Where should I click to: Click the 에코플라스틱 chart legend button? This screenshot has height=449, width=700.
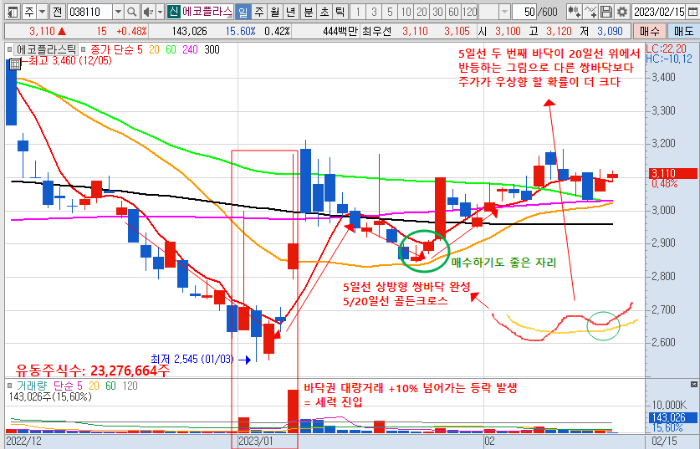46,50
